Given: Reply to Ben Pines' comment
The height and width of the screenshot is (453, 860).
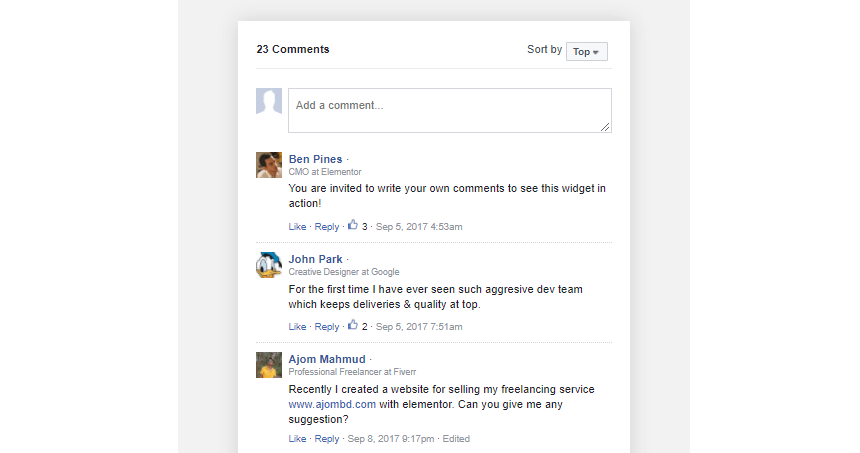Looking at the screenshot, I should click(x=326, y=226).
